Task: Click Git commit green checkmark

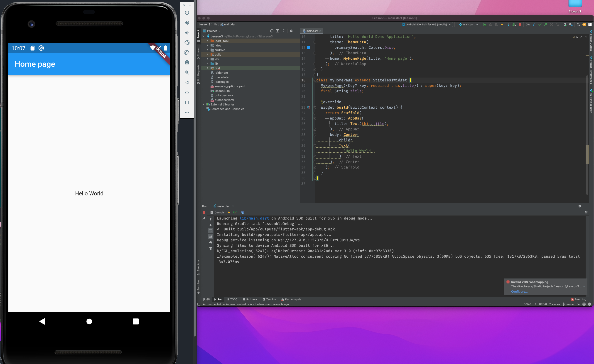Action: [540, 24]
